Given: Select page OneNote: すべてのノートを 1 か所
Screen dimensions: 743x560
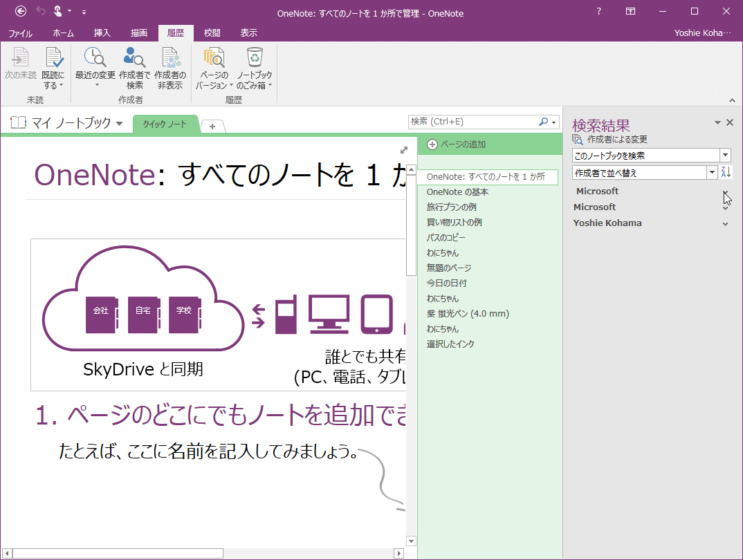Looking at the screenshot, I should click(x=488, y=177).
